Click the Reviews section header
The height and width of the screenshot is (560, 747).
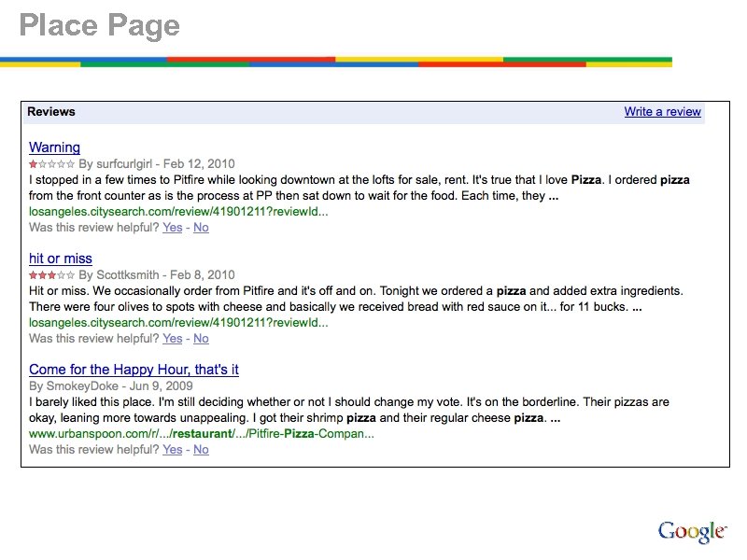tap(50, 111)
